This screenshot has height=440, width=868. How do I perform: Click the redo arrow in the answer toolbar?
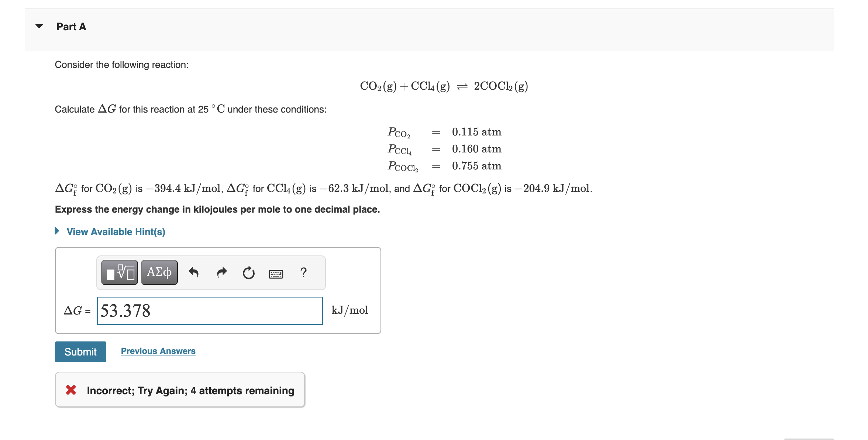click(x=221, y=272)
